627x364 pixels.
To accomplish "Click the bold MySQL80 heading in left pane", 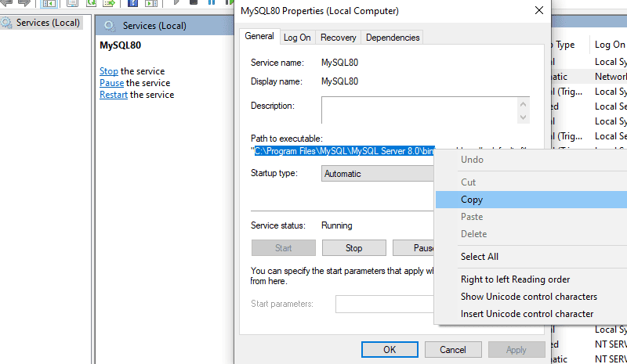I will click(x=121, y=45).
